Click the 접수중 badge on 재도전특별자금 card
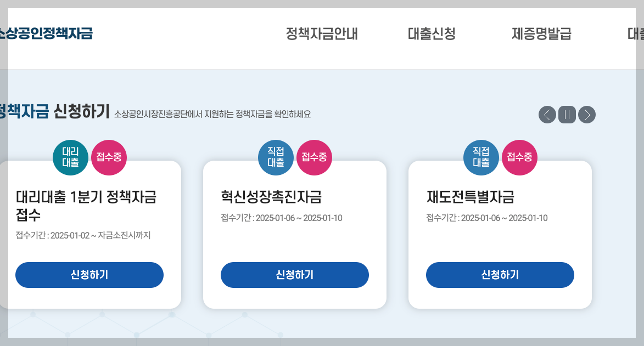 [x=519, y=157]
